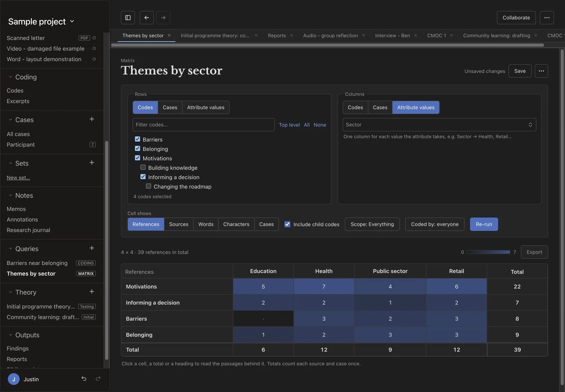Open the Sector attribute dropdown
565x392 pixels.
pyautogui.click(x=439, y=125)
